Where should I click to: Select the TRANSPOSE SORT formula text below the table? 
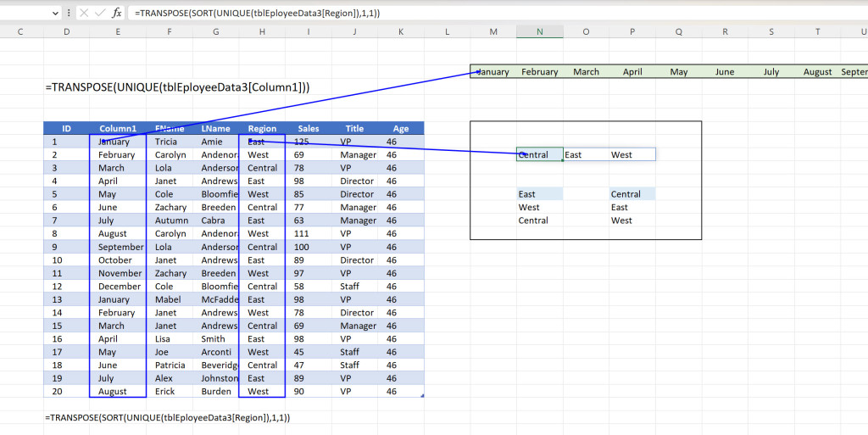168,417
